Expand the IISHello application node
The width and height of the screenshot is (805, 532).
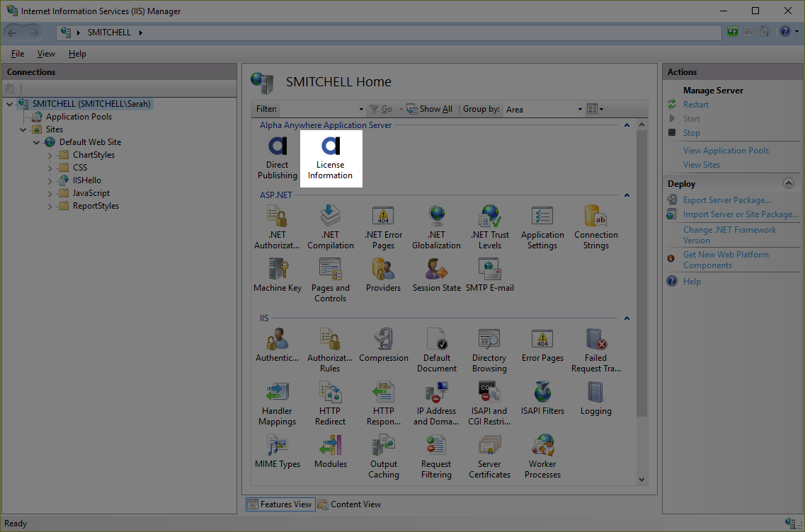50,180
